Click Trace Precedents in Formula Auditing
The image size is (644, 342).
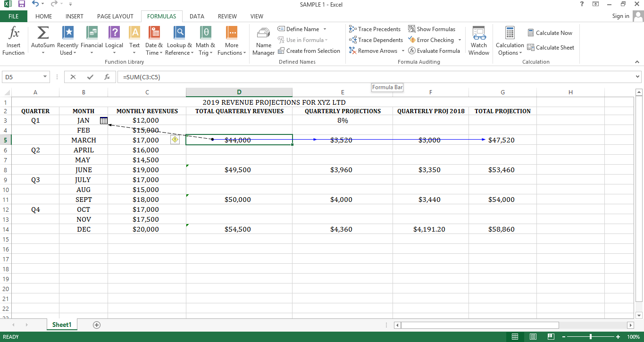[x=375, y=29]
